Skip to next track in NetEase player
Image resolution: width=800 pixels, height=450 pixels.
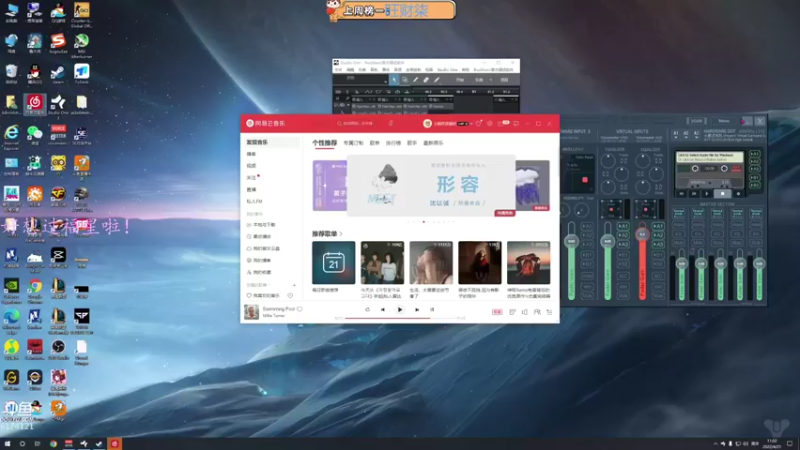(417, 310)
